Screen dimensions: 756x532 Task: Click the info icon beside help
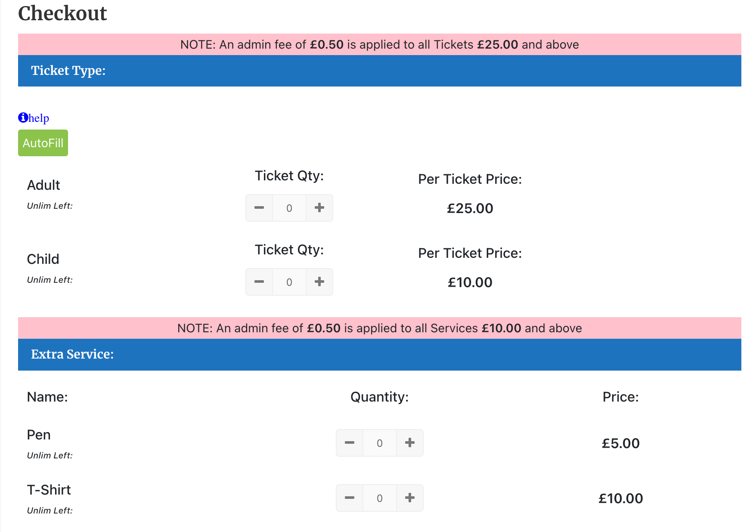(23, 118)
